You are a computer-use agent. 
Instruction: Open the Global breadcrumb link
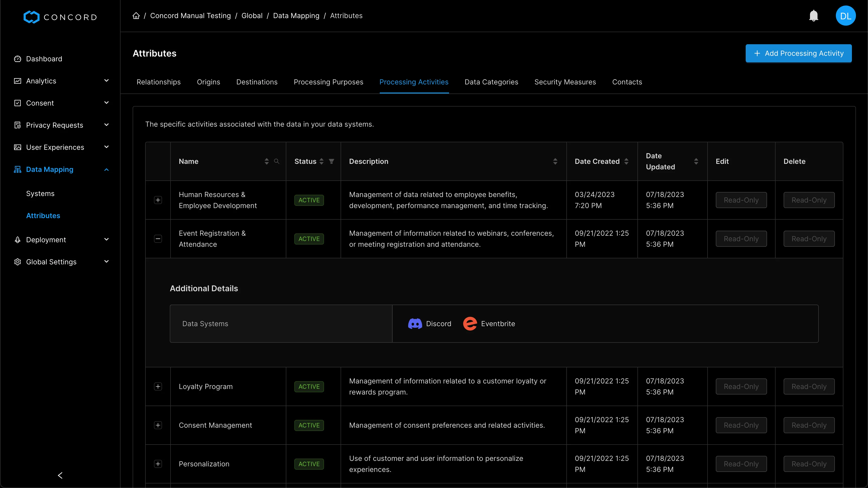coord(252,16)
